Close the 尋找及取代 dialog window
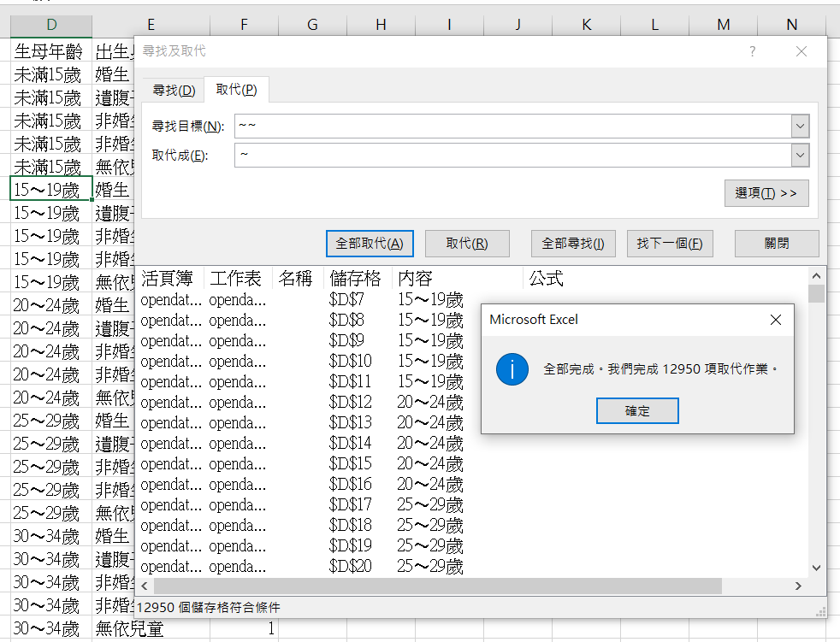840x642 pixels. tap(801, 51)
